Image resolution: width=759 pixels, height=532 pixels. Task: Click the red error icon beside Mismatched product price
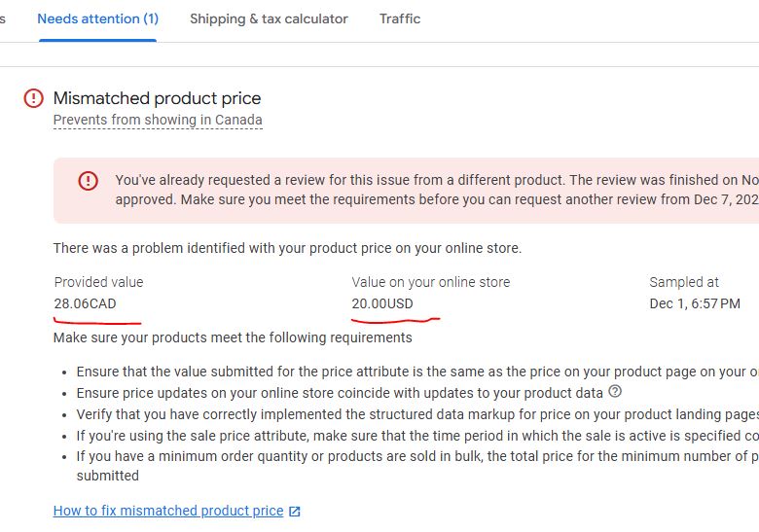(x=33, y=98)
